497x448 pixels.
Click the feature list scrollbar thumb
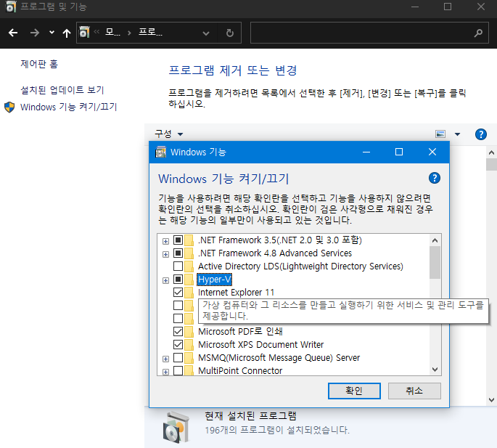click(x=435, y=262)
